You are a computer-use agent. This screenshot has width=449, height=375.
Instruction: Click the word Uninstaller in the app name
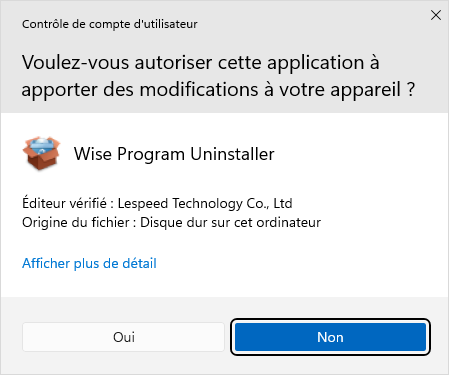232,154
